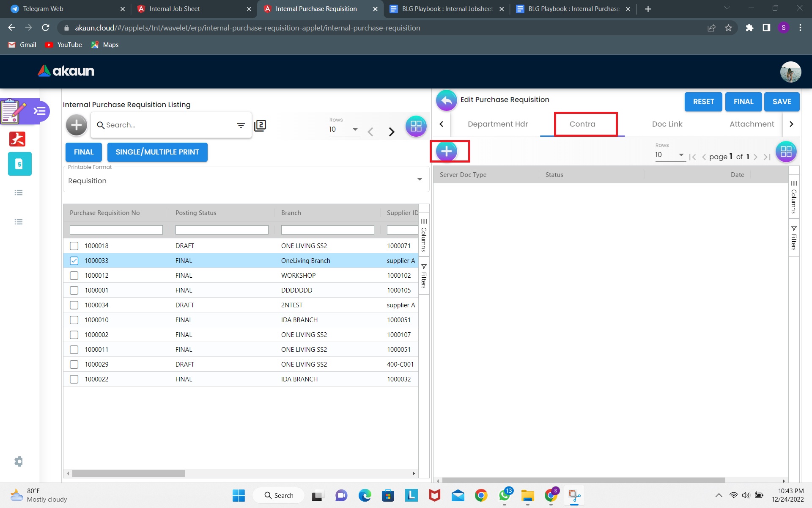Open listing Rows per page dropdown
Viewport: 812px width, 508px height.
point(344,130)
